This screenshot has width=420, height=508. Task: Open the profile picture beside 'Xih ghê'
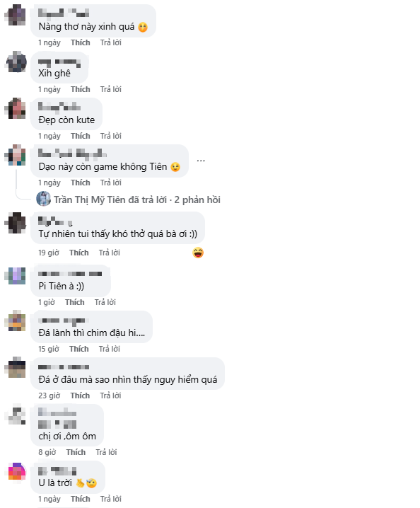15,62
